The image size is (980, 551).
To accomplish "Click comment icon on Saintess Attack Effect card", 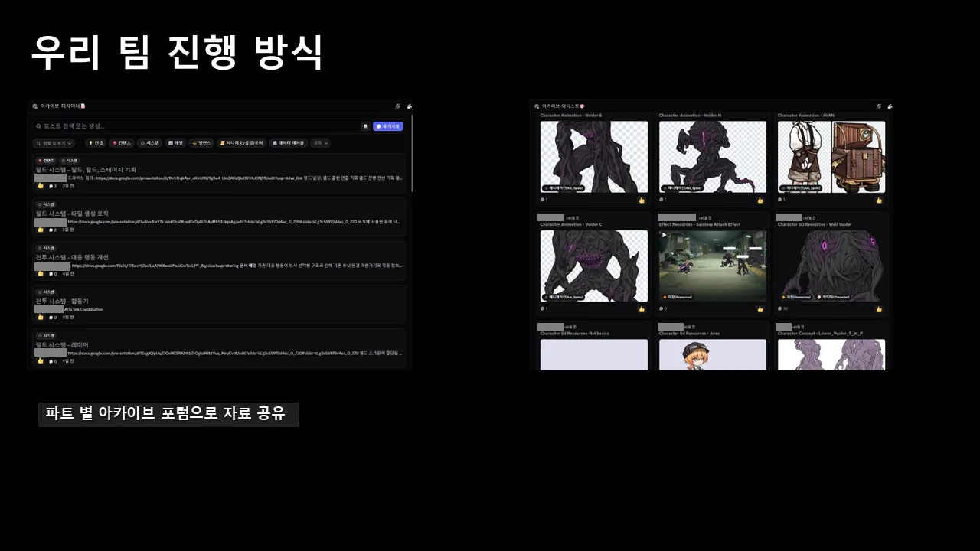I will [661, 309].
